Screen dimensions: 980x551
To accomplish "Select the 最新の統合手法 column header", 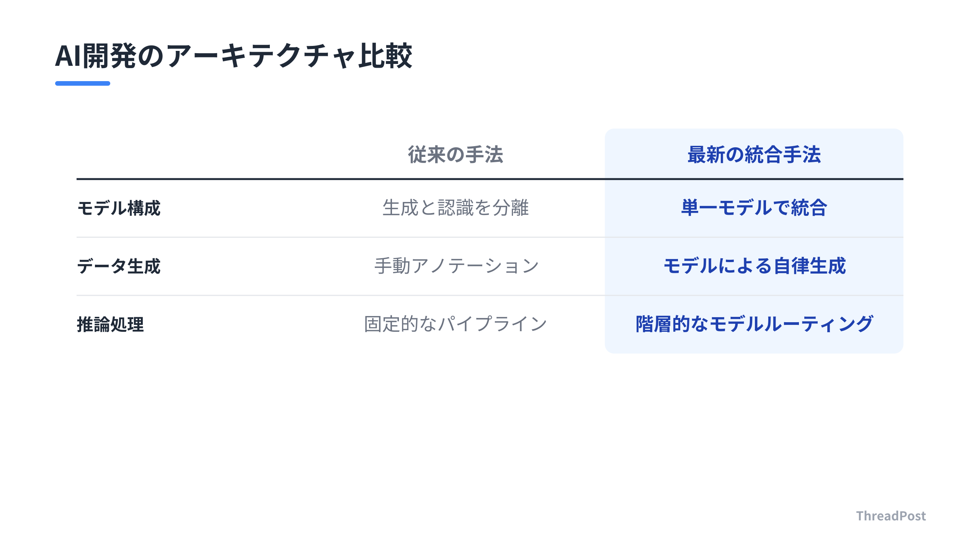I will pyautogui.click(x=754, y=155).
